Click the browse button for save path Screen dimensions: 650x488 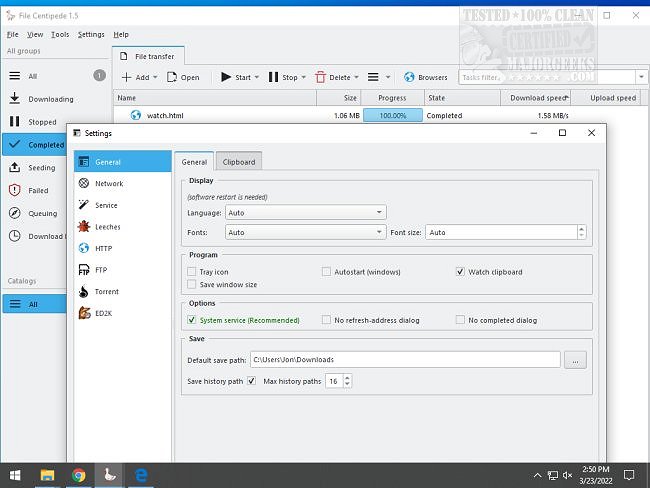click(574, 360)
